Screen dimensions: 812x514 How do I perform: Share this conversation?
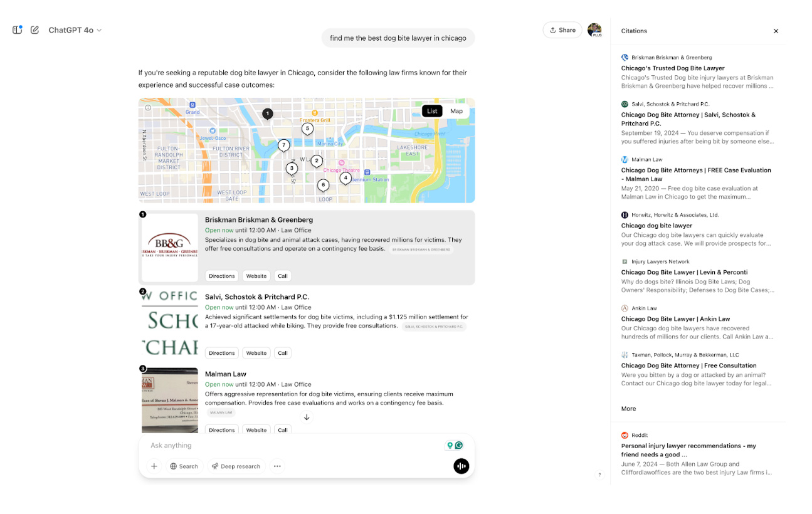point(562,29)
